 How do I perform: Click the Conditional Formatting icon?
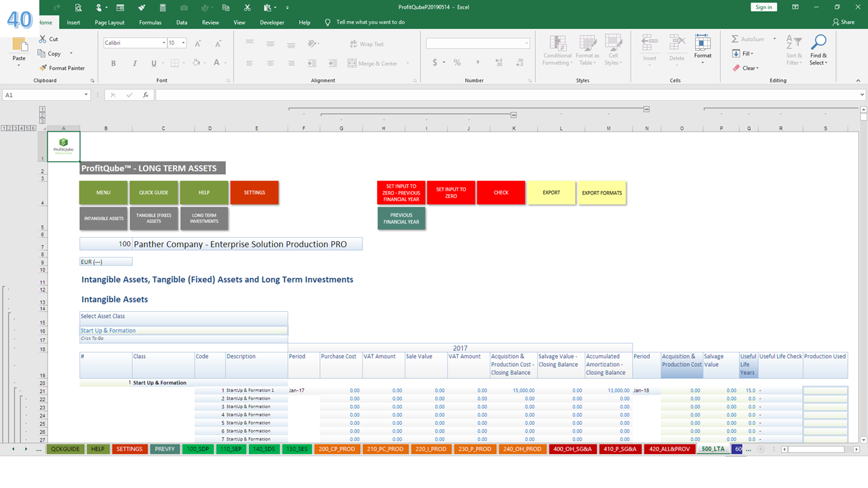coord(557,43)
